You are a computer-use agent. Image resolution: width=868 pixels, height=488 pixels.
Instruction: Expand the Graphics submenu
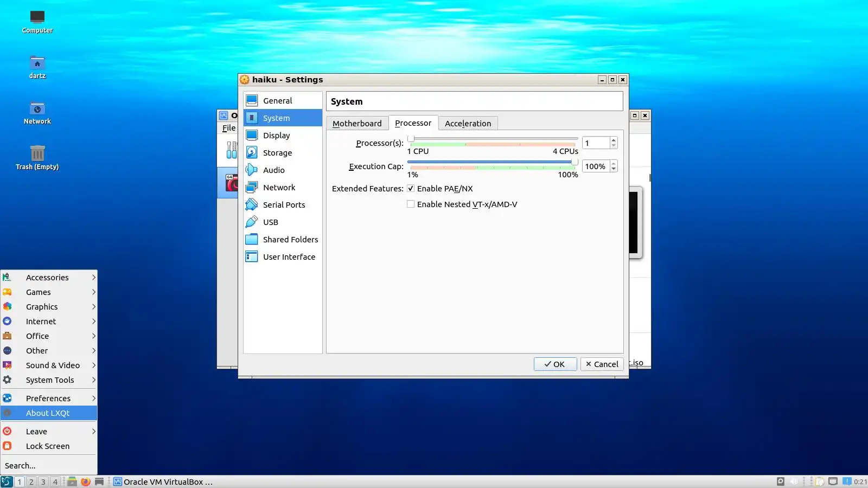49,307
